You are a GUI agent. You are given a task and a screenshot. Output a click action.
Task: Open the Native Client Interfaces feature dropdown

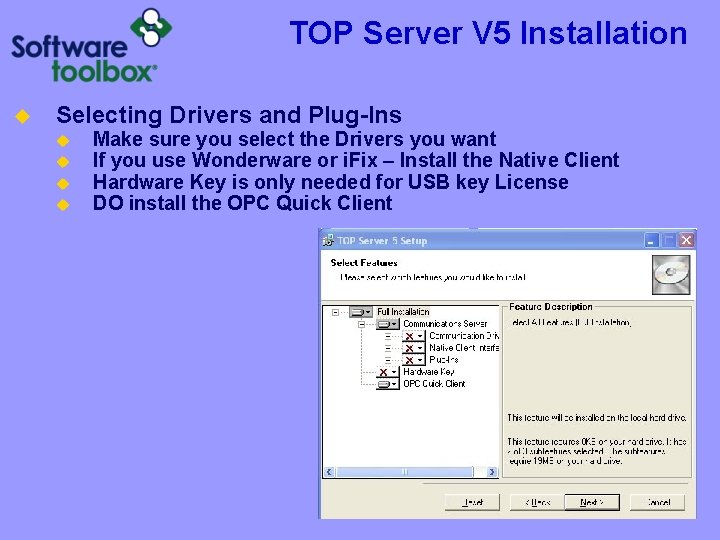point(413,348)
